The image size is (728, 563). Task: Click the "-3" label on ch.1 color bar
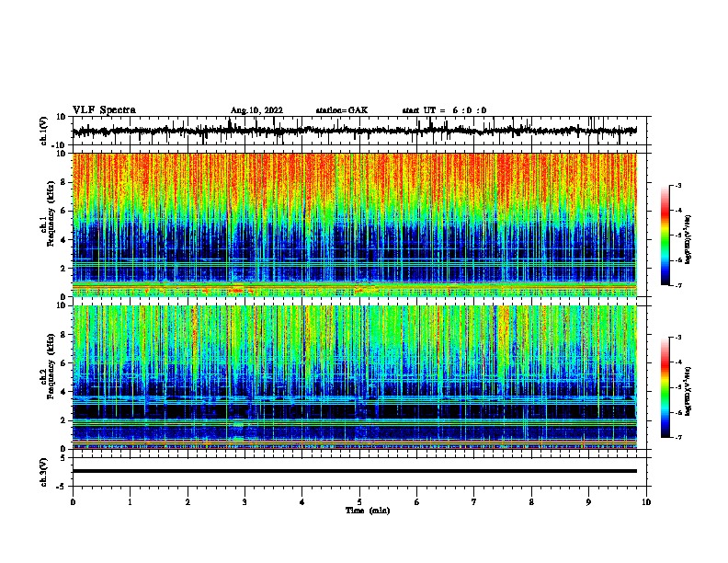(x=678, y=185)
